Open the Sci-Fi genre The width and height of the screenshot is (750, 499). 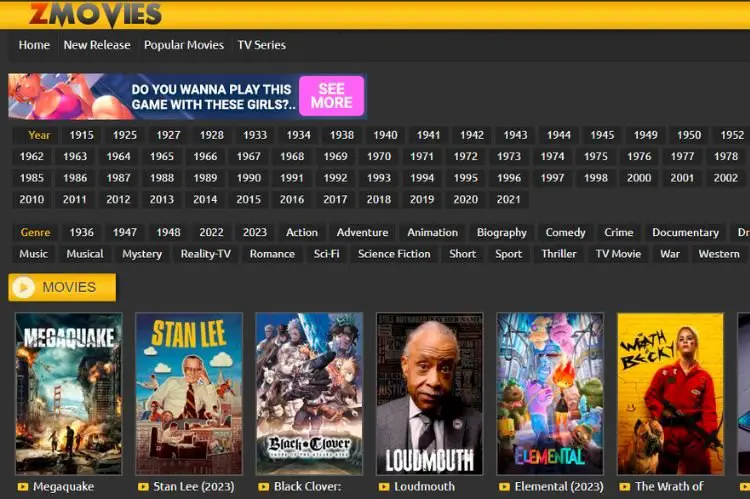(327, 254)
